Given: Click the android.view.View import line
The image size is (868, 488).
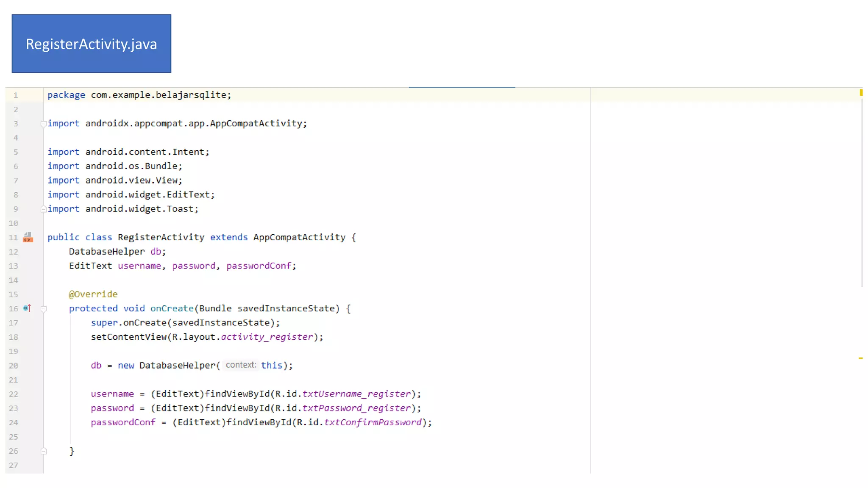Looking at the screenshot, I should pyautogui.click(x=115, y=180).
